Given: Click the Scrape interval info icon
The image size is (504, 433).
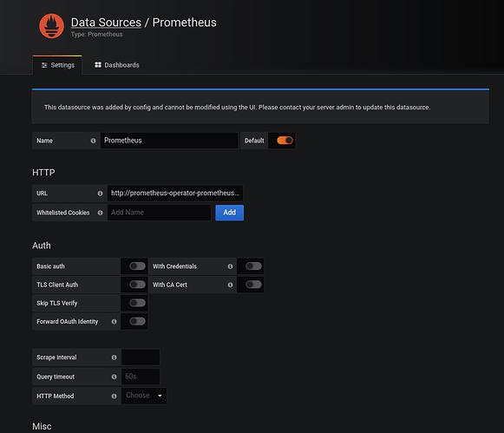Looking at the screenshot, I should [x=115, y=358].
